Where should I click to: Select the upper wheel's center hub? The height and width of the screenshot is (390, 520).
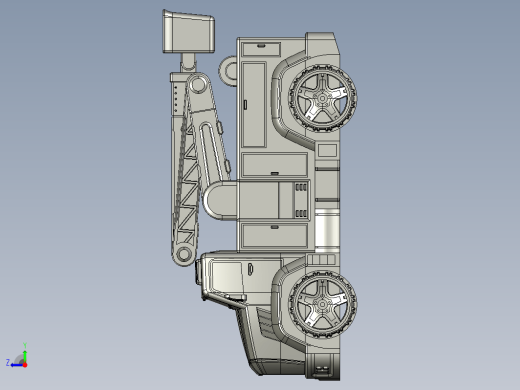click(x=322, y=98)
